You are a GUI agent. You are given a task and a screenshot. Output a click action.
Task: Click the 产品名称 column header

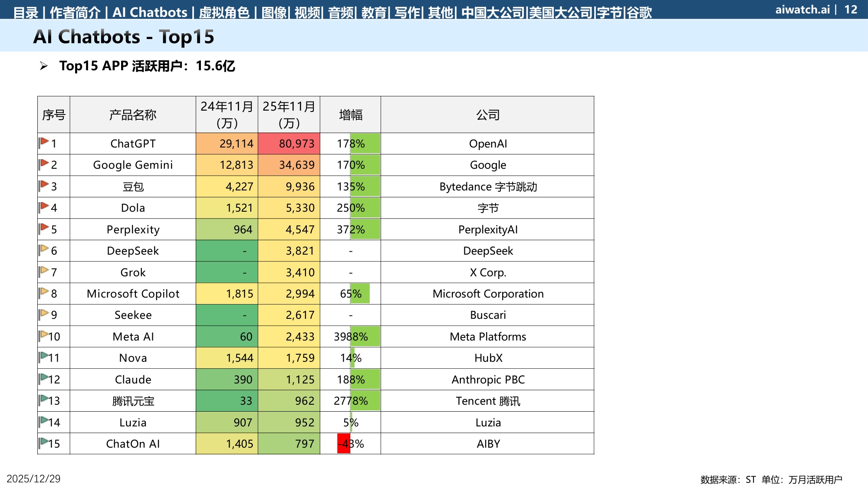133,115
